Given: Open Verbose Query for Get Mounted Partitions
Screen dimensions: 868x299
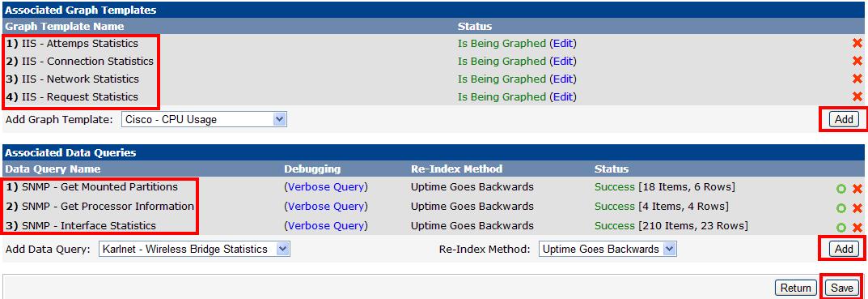Looking at the screenshot, I should (x=325, y=187).
